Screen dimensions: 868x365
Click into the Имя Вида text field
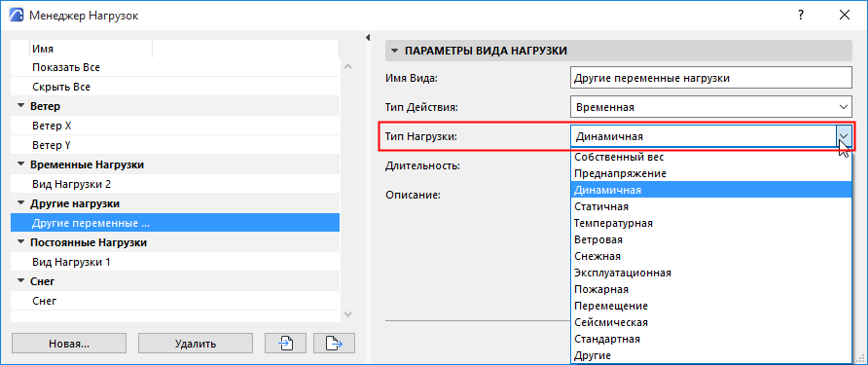coord(710,78)
